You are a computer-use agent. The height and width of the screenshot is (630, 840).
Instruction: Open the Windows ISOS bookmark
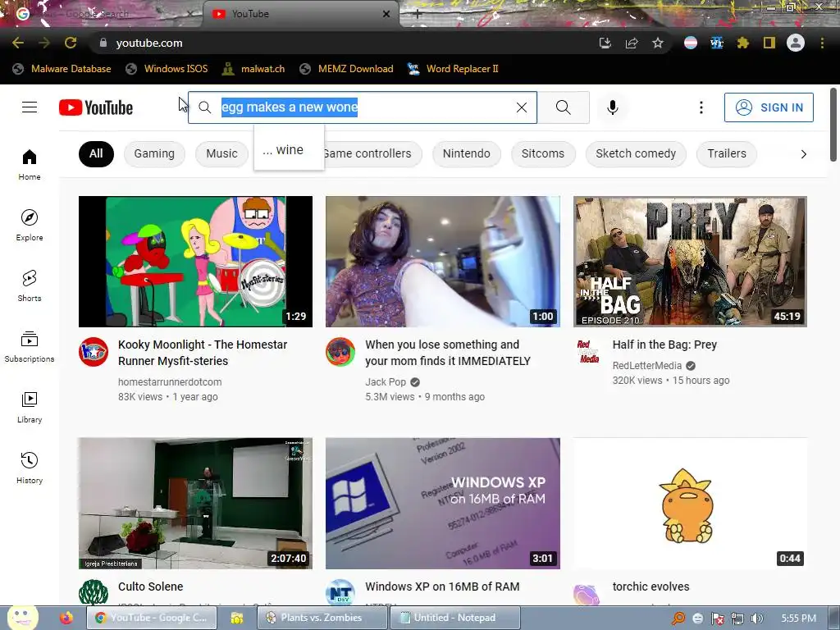coord(167,69)
